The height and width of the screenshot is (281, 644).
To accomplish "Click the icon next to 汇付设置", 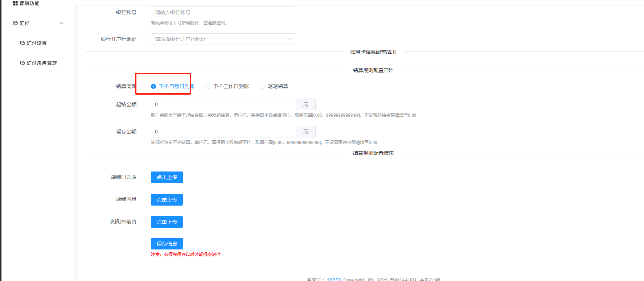I will 22,43.
